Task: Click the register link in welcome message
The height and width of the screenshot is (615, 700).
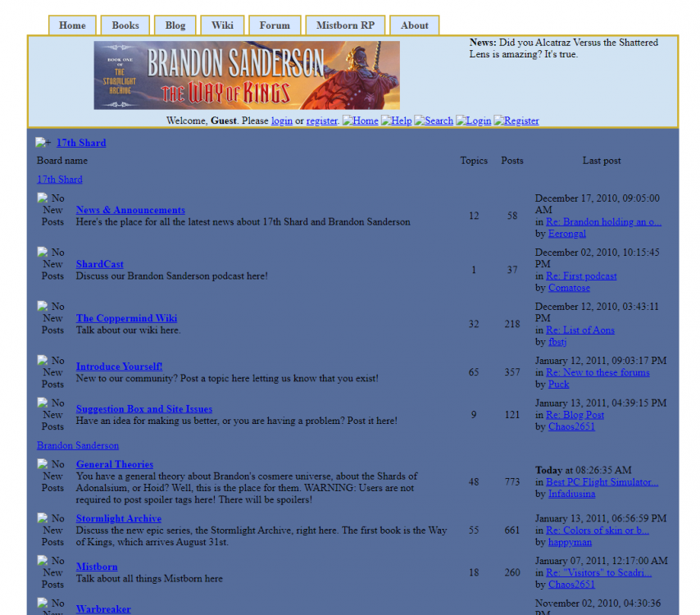Action: 321,121
